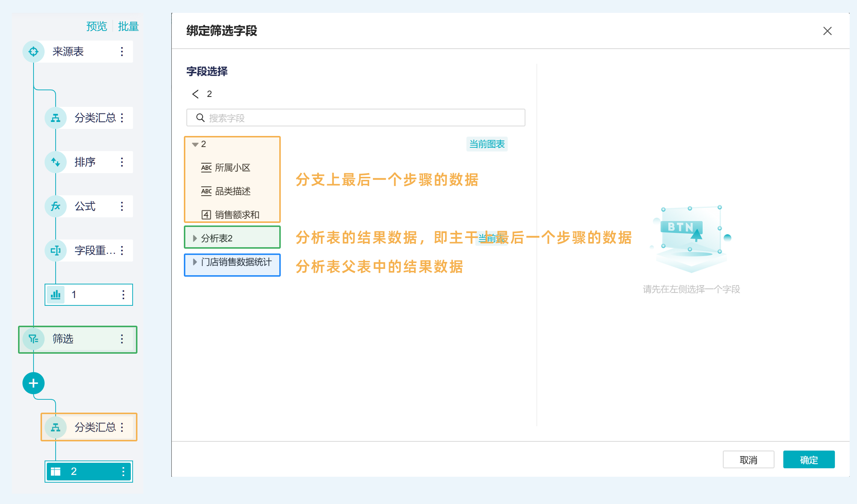Image resolution: width=857 pixels, height=504 pixels.
Task: Select the 所属小区 field
Action: pos(232,168)
